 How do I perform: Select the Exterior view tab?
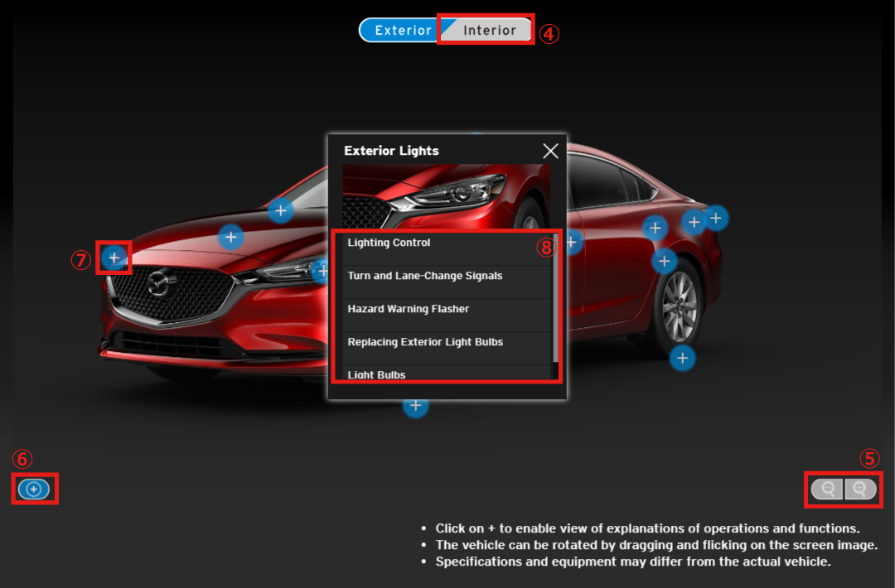(x=403, y=31)
